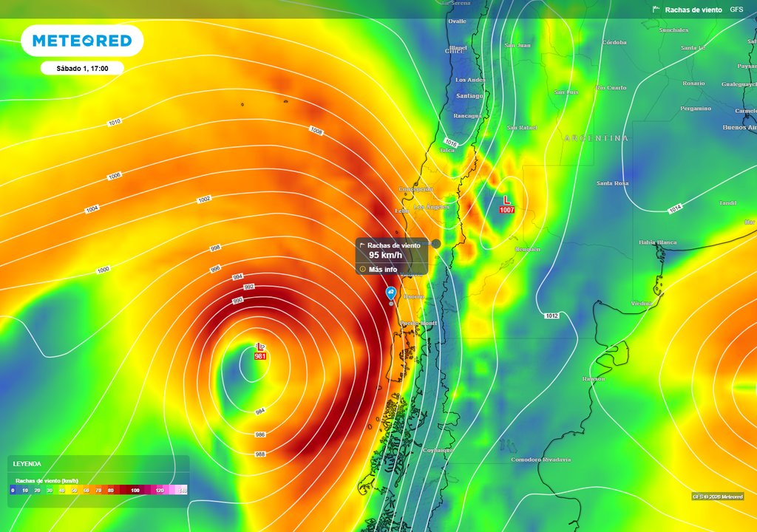Click the Río Cuarto city label
Screen dimensions: 757x532
pos(611,88)
